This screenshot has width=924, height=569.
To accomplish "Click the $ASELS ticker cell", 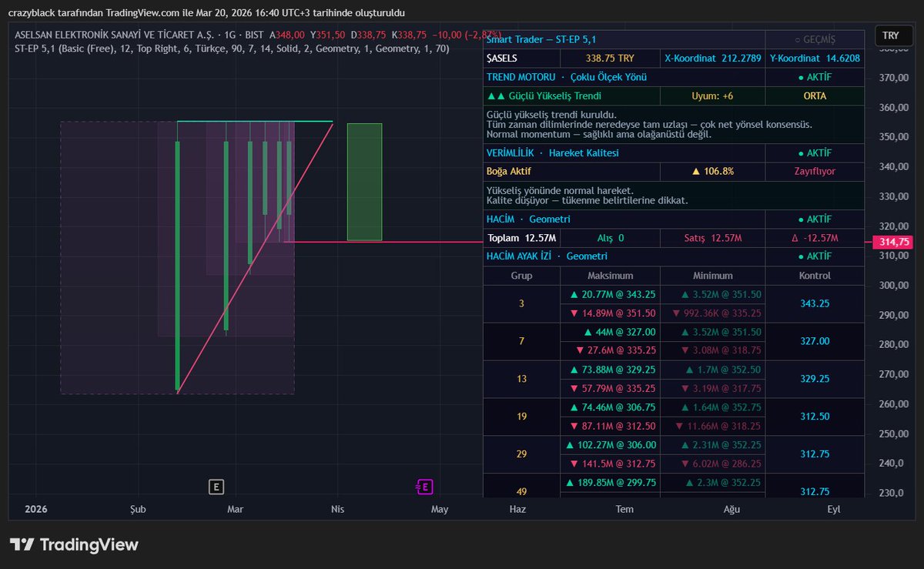I will coord(523,58).
